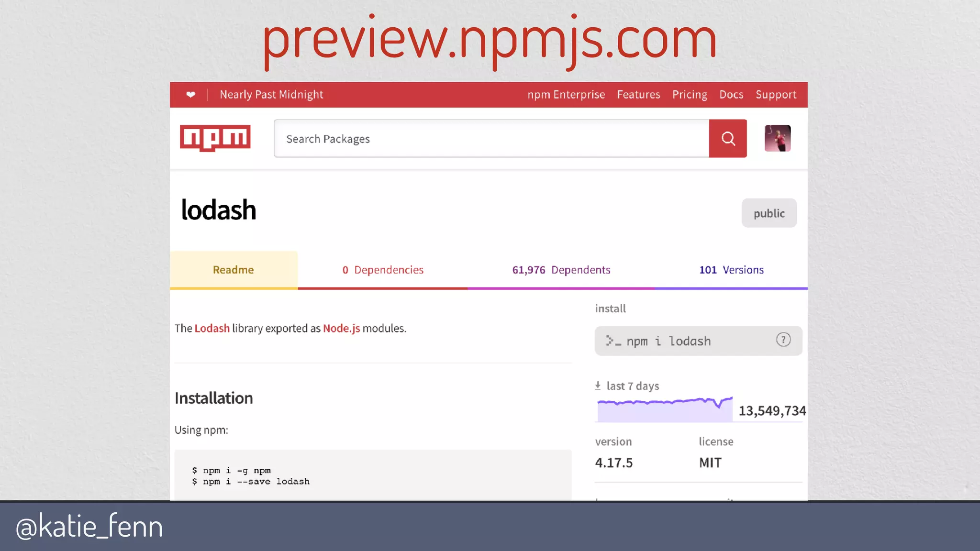This screenshot has width=980, height=551.
Task: Click the heart icon in red banner
Action: pos(190,95)
